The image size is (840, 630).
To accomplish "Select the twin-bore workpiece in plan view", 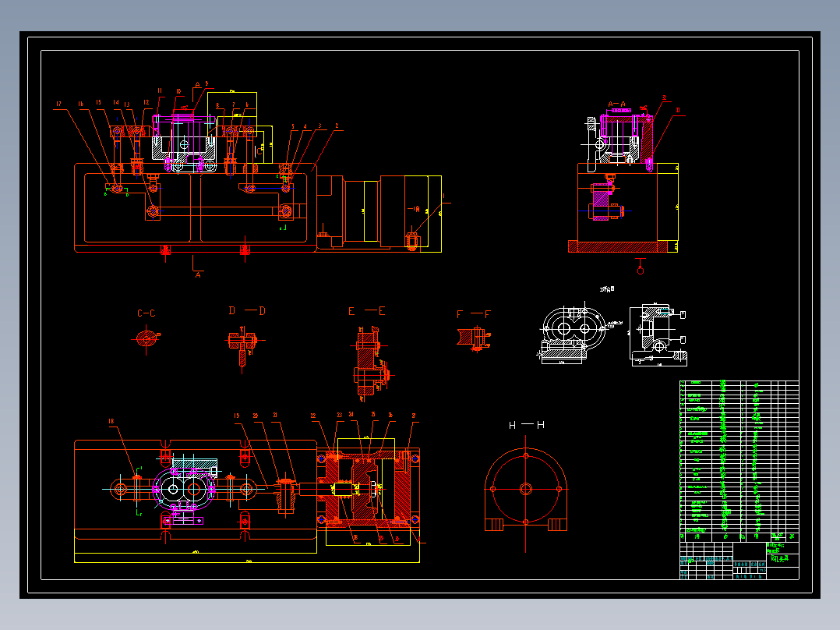I will coord(183,488).
